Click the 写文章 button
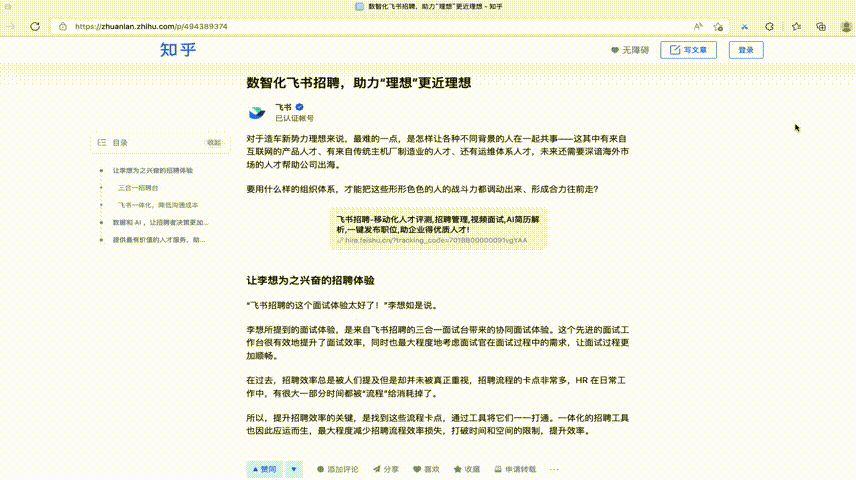 click(688, 50)
